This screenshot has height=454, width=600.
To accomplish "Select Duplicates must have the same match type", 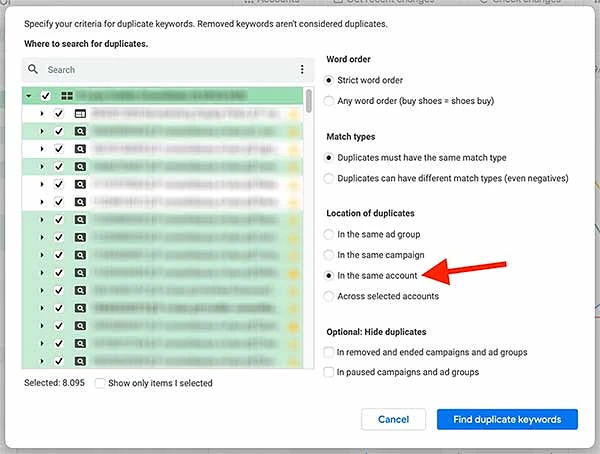I will click(x=328, y=158).
